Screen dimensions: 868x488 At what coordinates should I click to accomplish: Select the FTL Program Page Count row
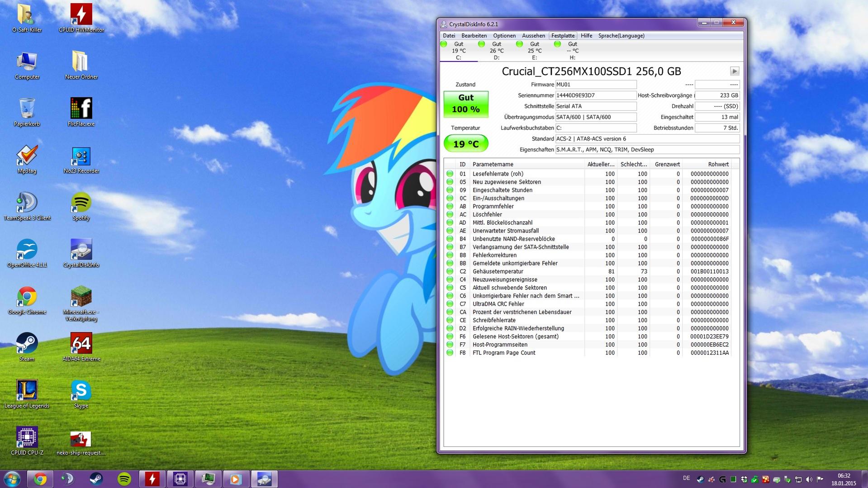(x=588, y=353)
